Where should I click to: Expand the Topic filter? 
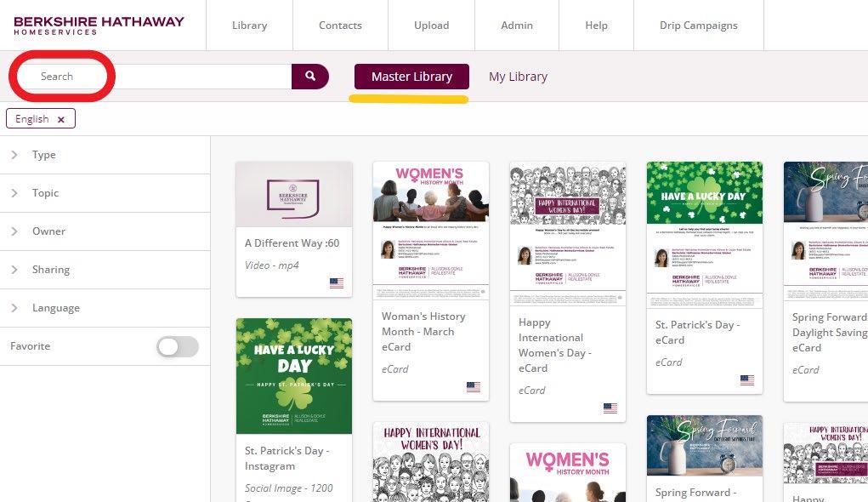[105, 193]
